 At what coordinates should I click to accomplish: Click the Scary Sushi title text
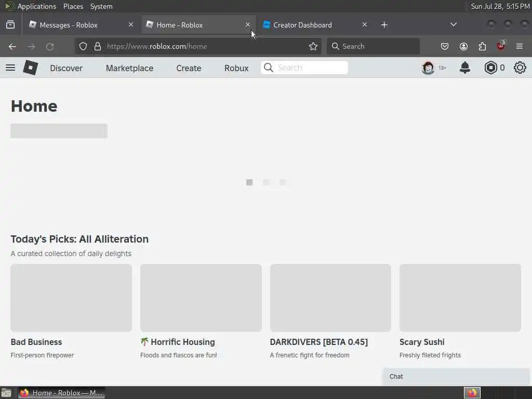(422, 342)
